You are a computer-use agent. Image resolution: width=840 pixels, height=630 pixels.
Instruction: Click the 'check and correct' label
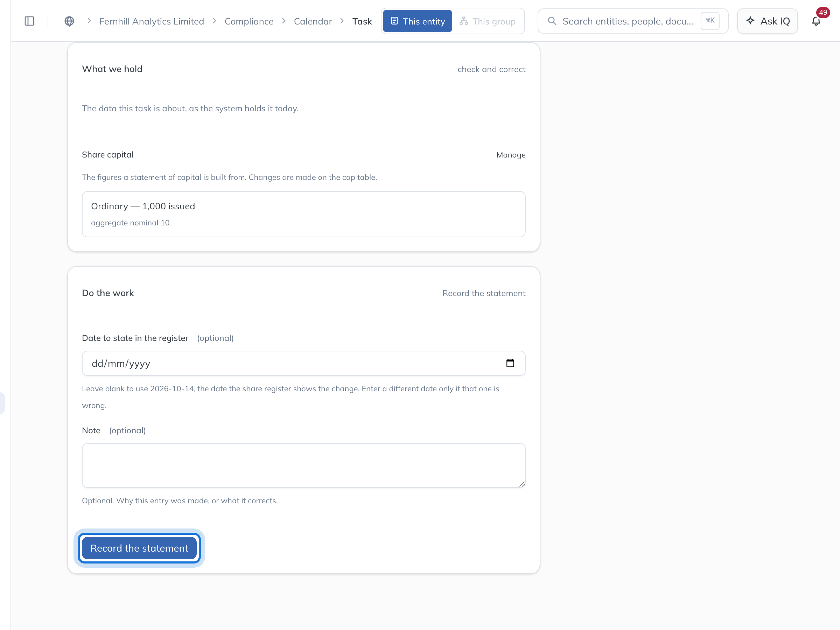click(491, 69)
